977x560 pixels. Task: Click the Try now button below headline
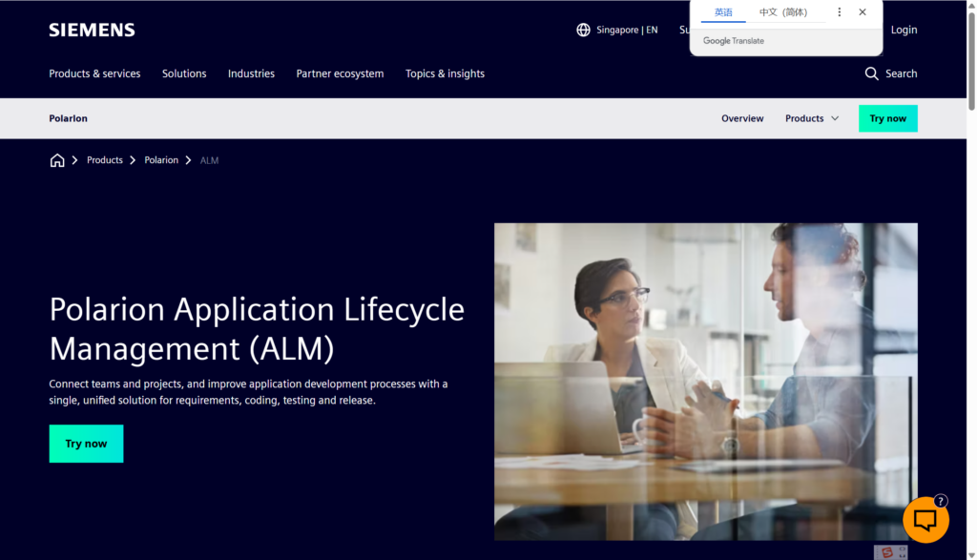(86, 444)
